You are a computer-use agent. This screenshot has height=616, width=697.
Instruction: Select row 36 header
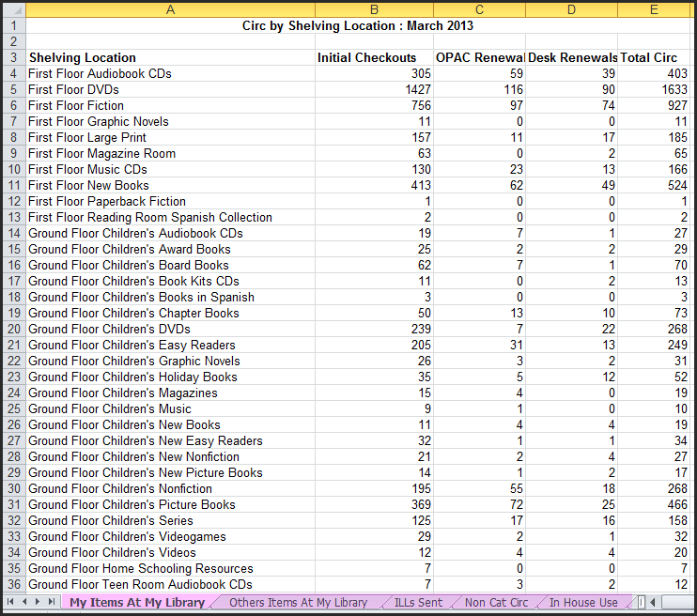[x=14, y=584]
